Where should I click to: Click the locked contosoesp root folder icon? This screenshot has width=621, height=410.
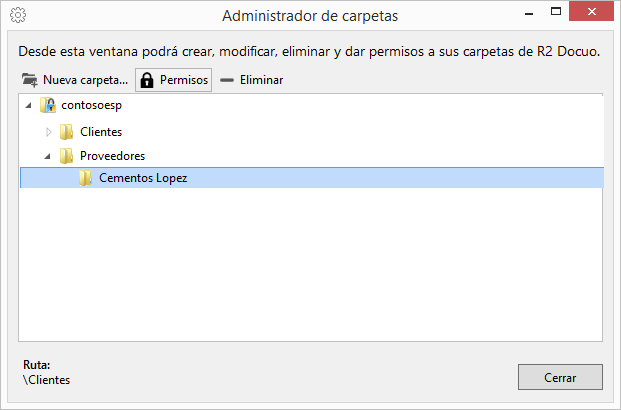coord(48,105)
